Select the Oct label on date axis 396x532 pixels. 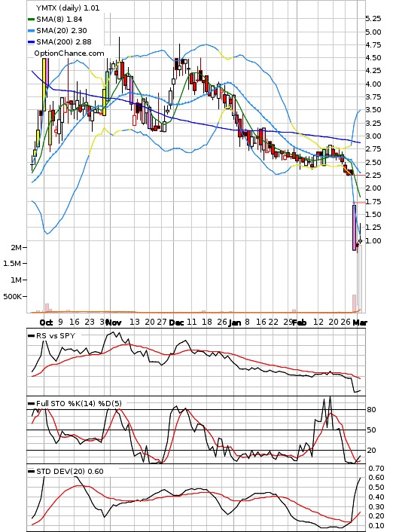tap(46, 323)
